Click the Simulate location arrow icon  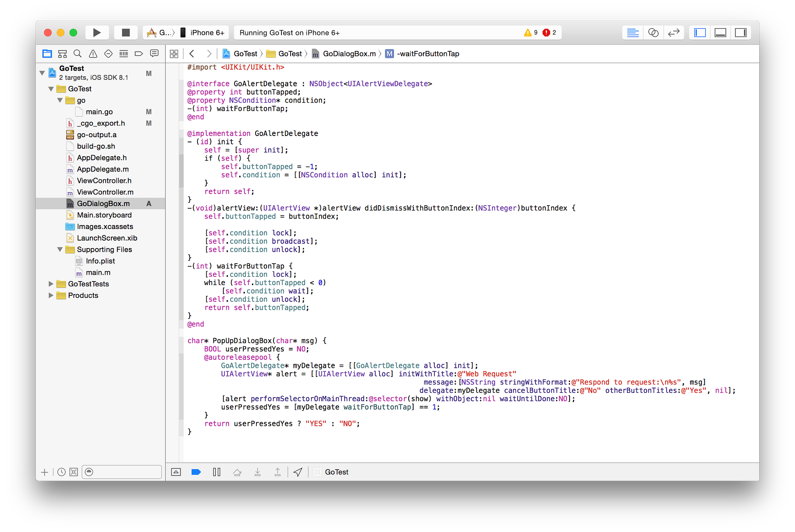click(x=298, y=472)
